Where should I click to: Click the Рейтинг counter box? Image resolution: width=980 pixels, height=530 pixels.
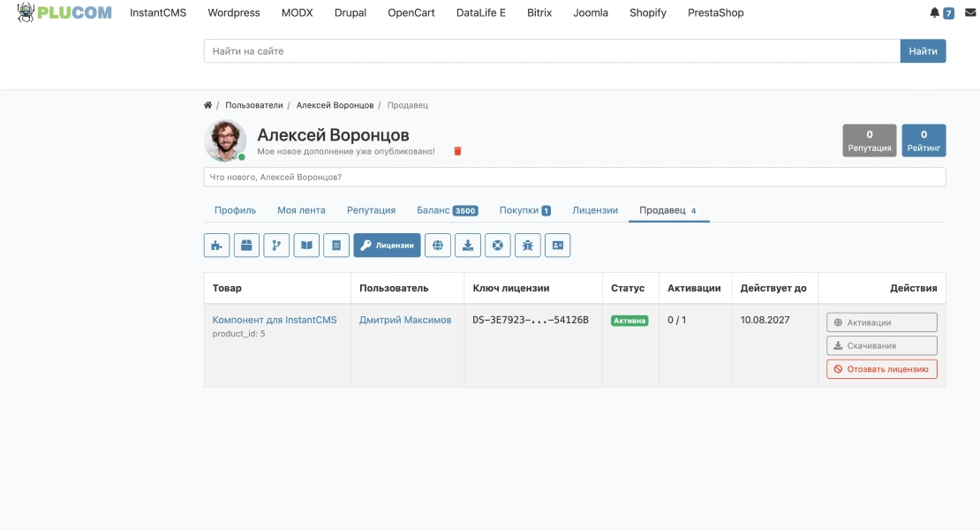(923, 140)
